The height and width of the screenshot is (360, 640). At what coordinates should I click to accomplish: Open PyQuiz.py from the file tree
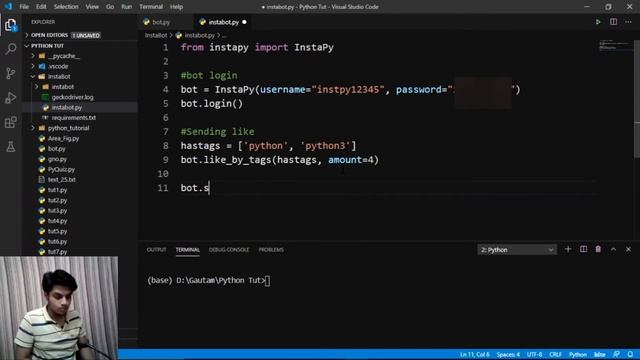pos(61,169)
